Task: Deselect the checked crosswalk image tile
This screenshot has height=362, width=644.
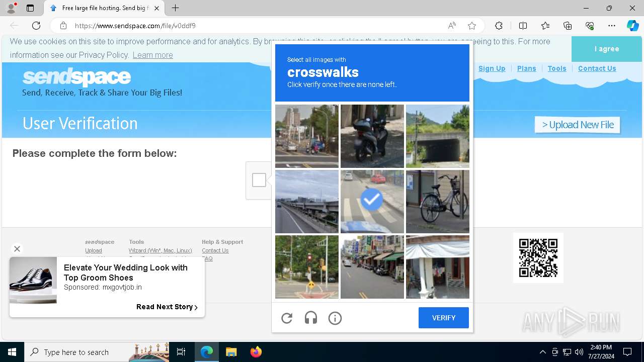Action: [x=372, y=201]
